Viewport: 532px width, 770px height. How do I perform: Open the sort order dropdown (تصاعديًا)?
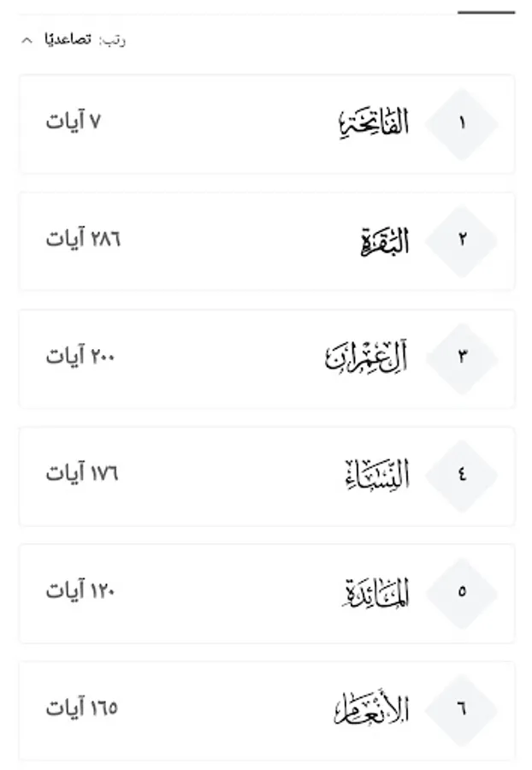click(68, 40)
